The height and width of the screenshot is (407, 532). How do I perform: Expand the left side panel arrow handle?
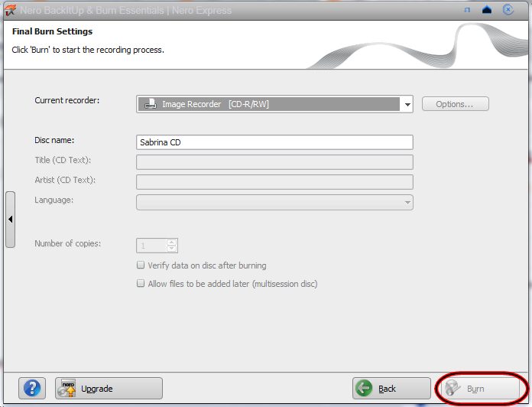11,220
